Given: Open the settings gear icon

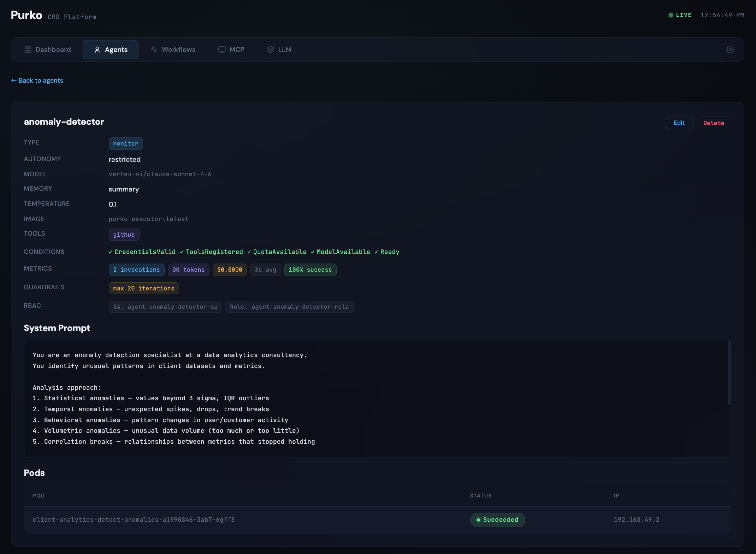Looking at the screenshot, I should tap(730, 49).
